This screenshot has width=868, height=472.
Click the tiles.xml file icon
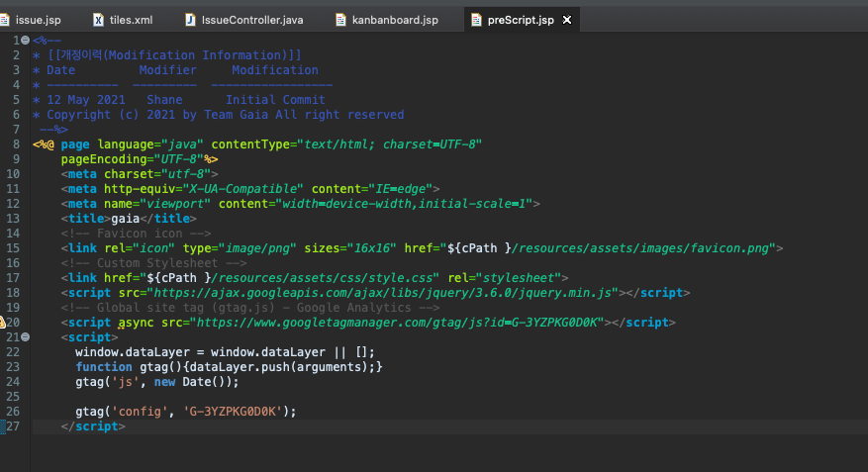tap(98, 20)
